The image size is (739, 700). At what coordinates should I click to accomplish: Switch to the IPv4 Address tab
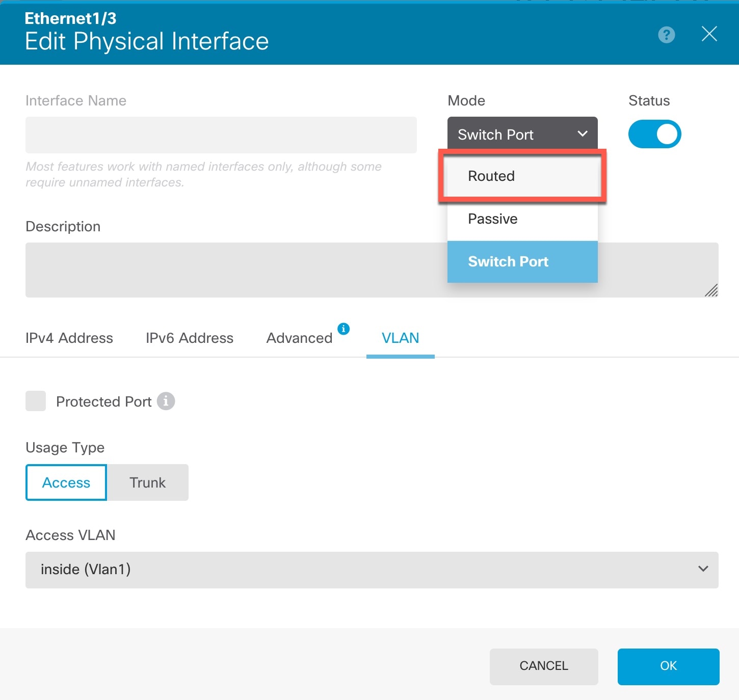[x=69, y=338]
